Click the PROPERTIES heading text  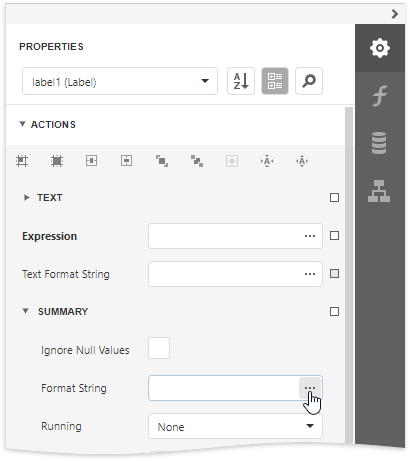coord(51,47)
